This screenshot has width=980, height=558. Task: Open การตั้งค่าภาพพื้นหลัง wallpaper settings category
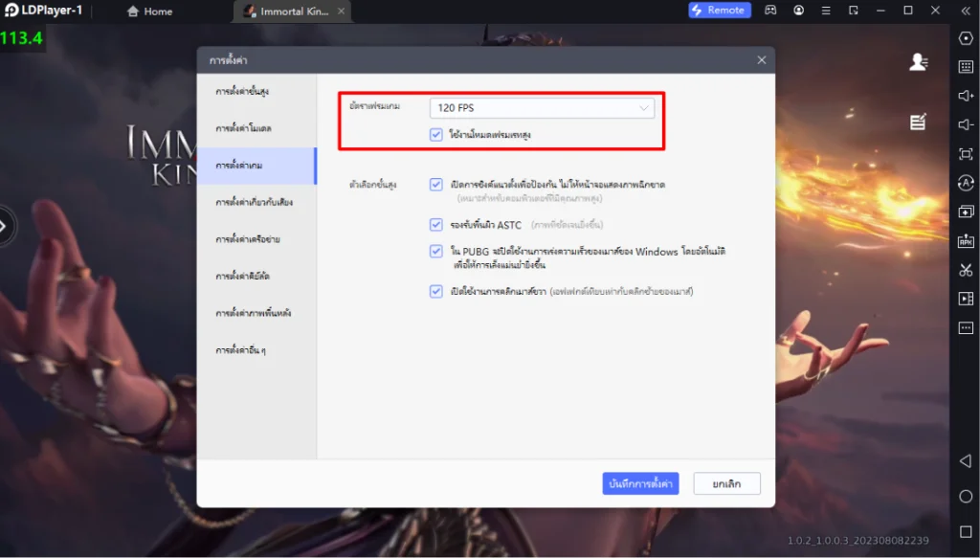coord(256,313)
